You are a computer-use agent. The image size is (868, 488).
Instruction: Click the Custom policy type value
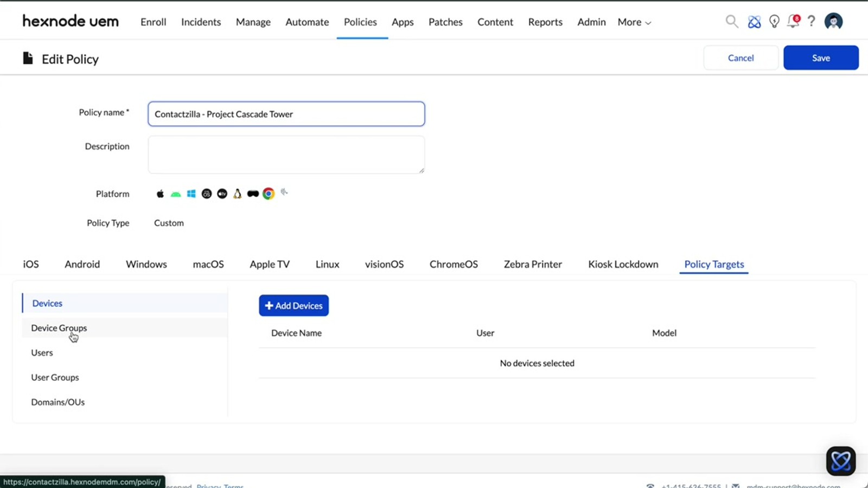pos(169,223)
